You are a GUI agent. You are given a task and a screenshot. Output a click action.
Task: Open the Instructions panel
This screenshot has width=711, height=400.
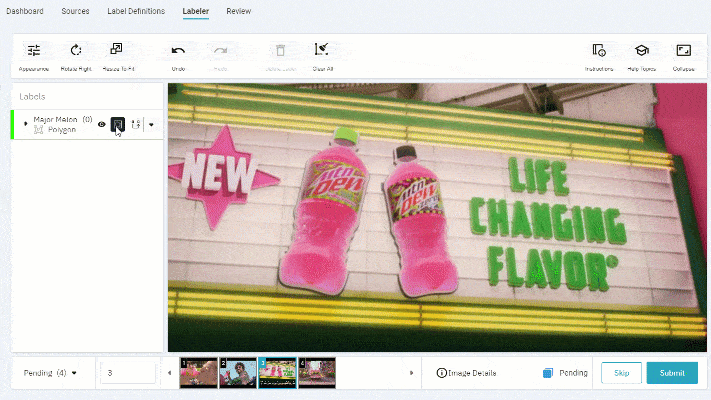point(599,51)
